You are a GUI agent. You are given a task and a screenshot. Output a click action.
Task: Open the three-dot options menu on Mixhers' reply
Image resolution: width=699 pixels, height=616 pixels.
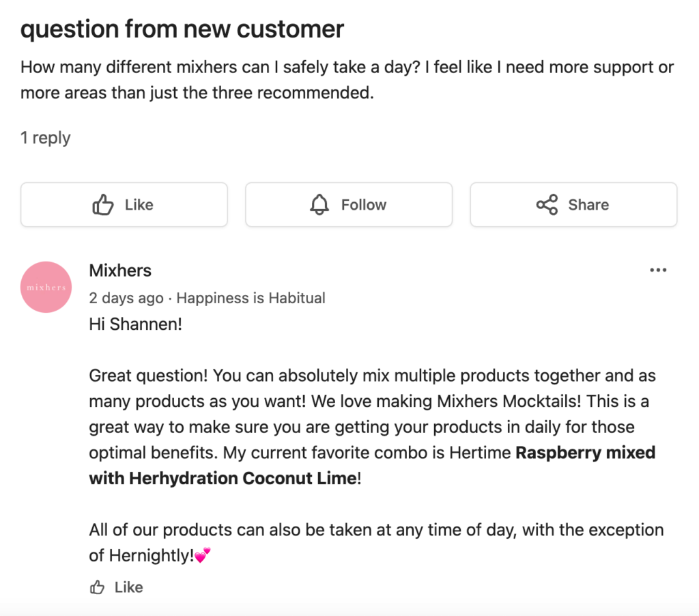pos(658,270)
